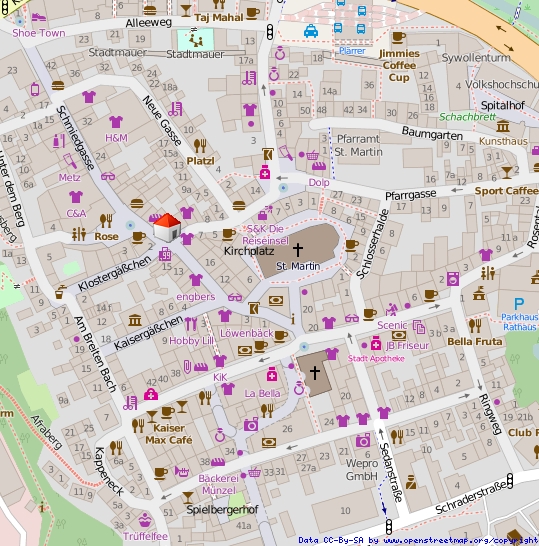The height and width of the screenshot is (546, 539).
Task: Select the Hobby Lill shop label
Action: point(191,341)
